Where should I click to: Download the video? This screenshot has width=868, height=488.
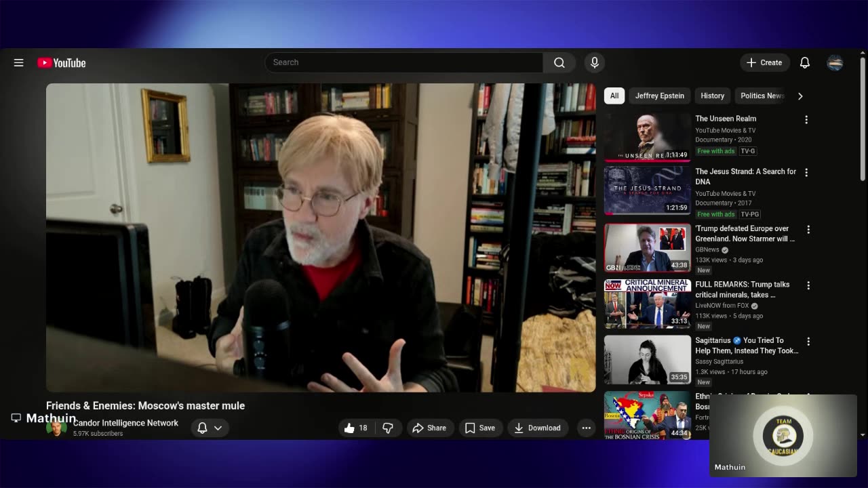pos(538,428)
